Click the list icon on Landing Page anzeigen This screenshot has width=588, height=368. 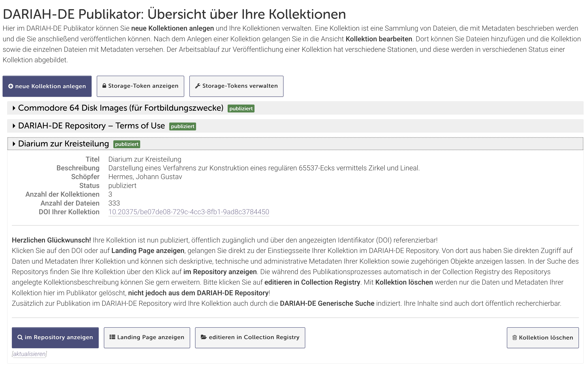[x=112, y=337]
